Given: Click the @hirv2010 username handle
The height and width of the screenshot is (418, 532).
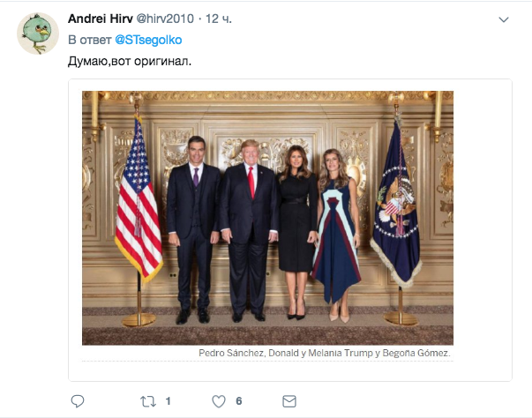Looking at the screenshot, I should click(167, 19).
